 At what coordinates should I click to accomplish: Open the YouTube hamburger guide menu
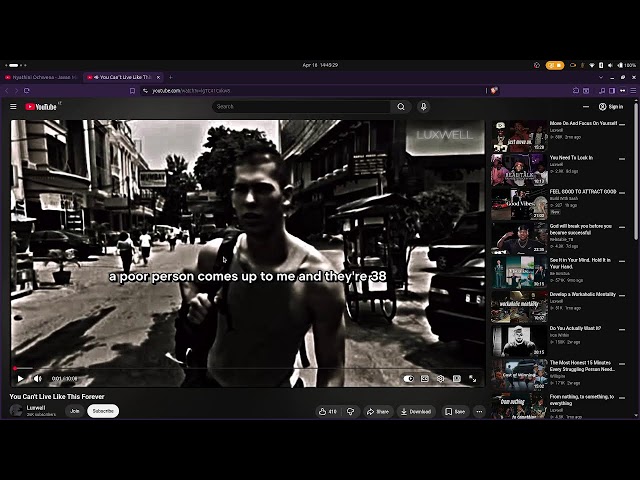click(x=13, y=107)
